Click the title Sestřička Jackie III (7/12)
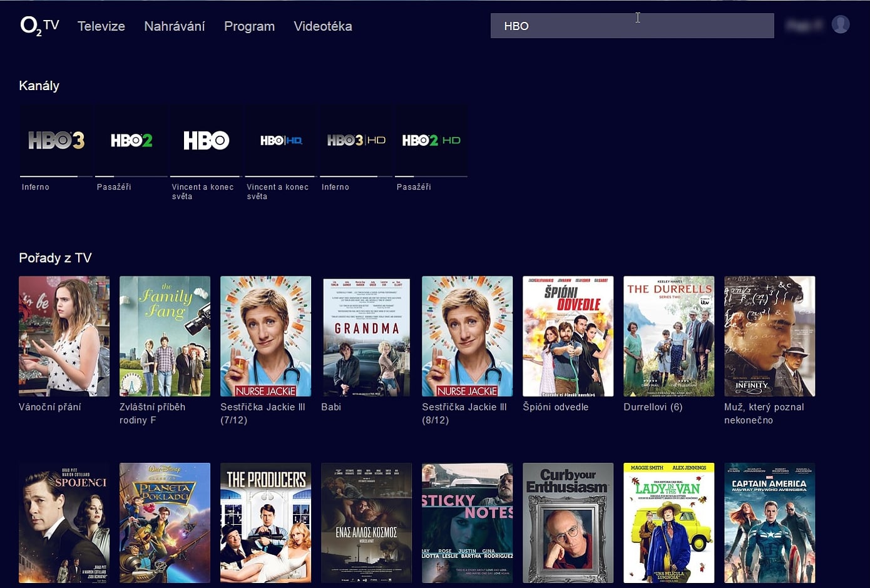This screenshot has width=870, height=588. pyautogui.click(x=263, y=413)
